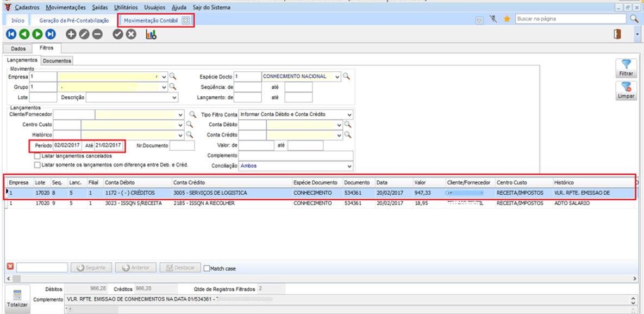Click the orange star favorites icon

(507, 19)
